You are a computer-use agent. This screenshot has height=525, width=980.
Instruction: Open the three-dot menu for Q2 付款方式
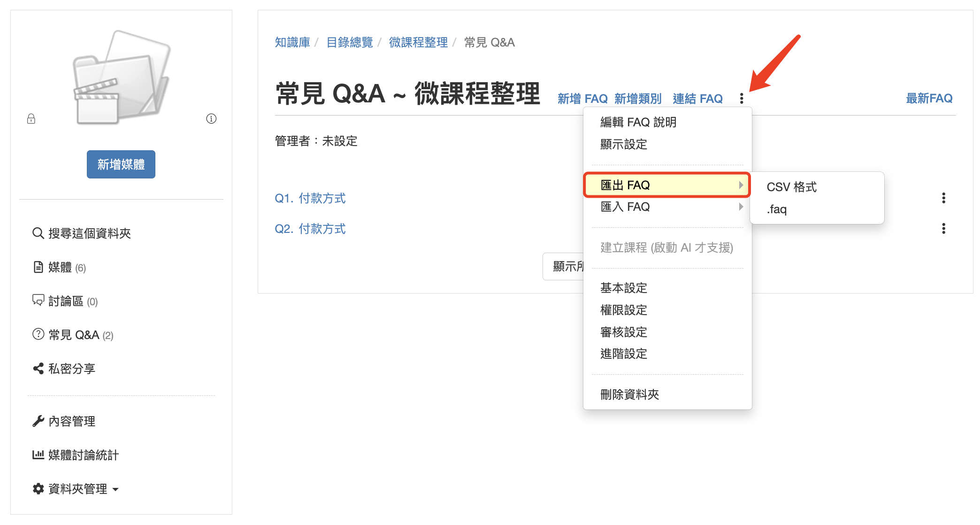943,229
